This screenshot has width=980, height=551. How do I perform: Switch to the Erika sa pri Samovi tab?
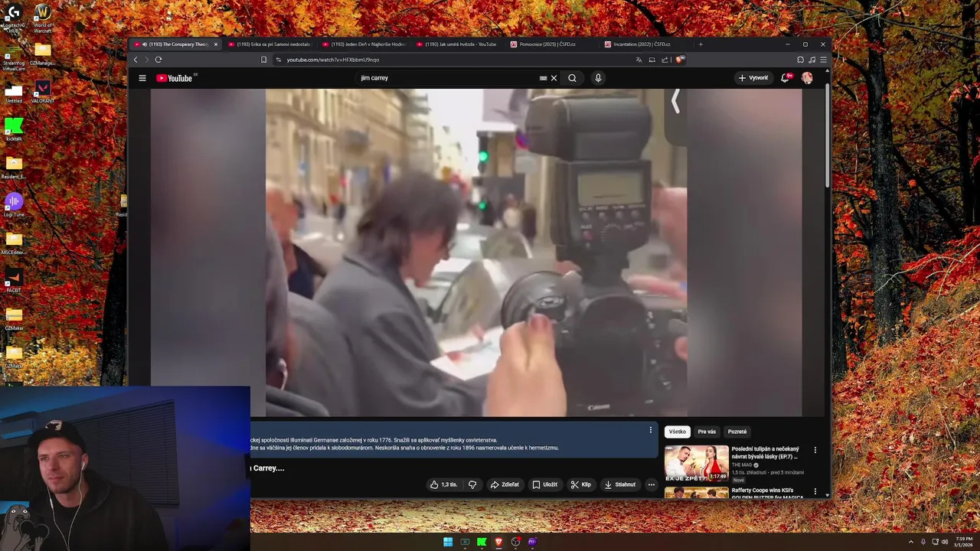tap(269, 44)
